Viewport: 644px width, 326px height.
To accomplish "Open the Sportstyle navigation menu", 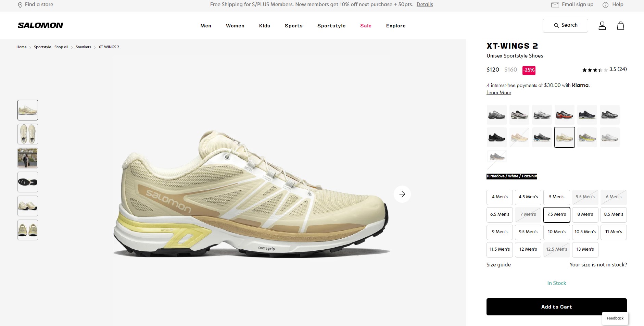I will pos(331,26).
